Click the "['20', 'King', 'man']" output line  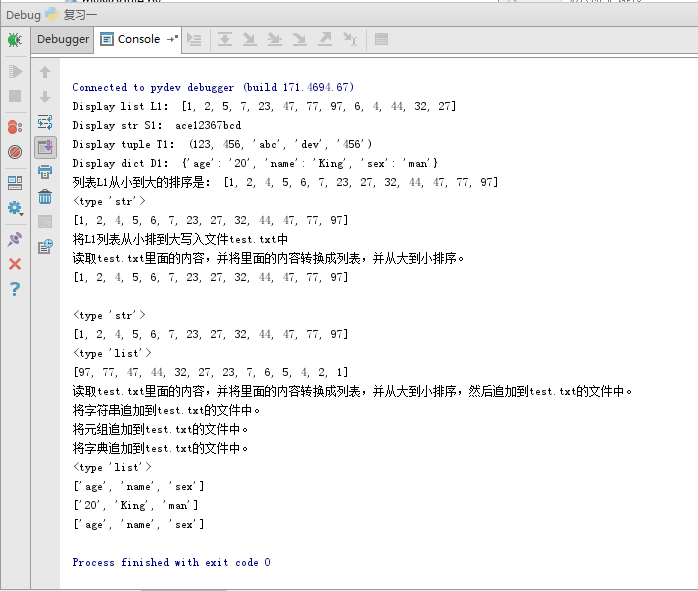point(136,506)
